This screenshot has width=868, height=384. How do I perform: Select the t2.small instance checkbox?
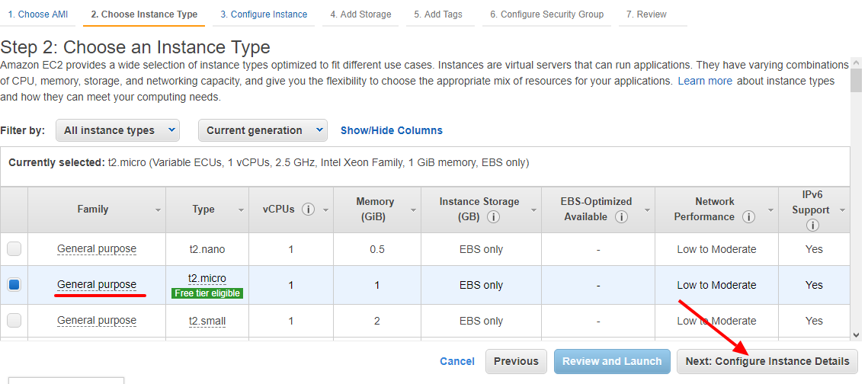14,320
